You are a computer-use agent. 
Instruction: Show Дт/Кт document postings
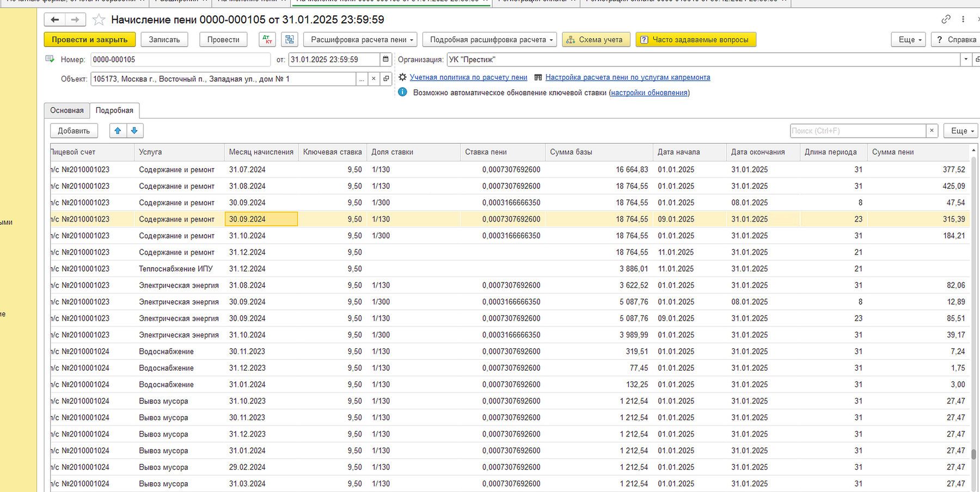(267, 40)
